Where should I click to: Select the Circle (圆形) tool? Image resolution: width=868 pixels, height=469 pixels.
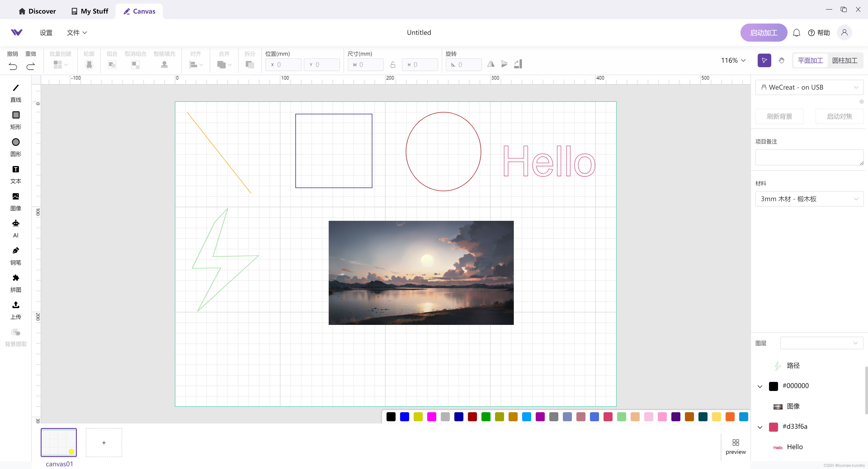pos(16,143)
